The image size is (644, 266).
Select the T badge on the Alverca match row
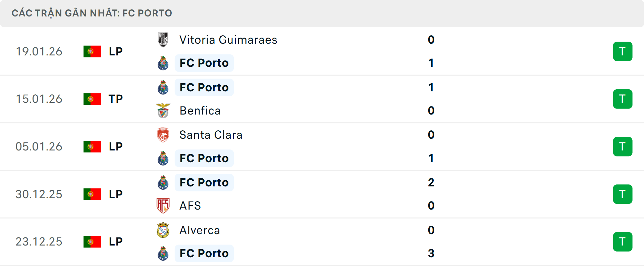pos(623,241)
